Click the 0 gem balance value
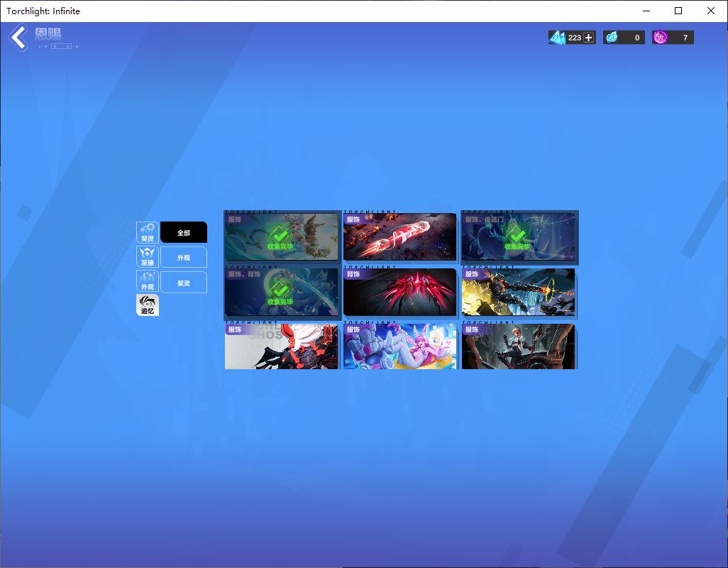This screenshot has height=568, width=728. (637, 38)
